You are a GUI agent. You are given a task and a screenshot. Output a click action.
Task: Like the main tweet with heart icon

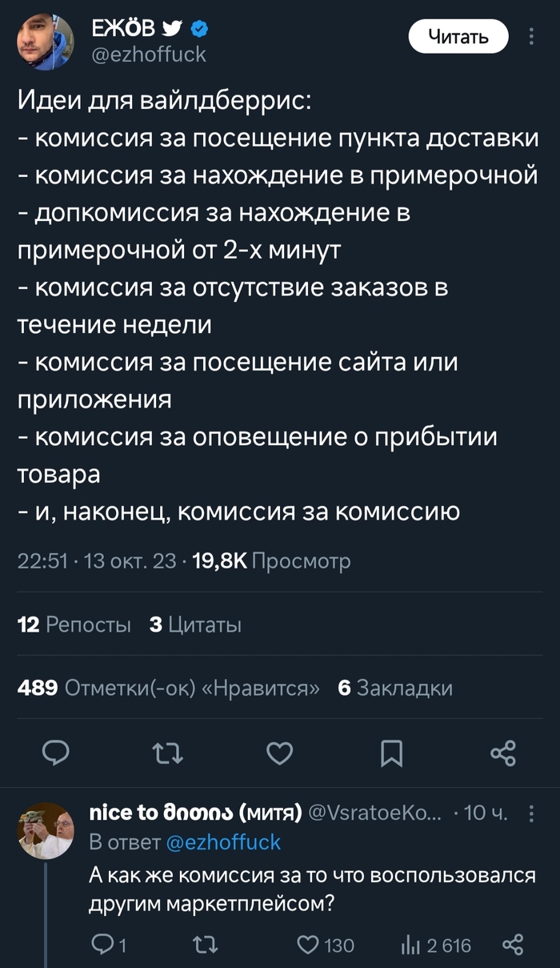pos(279,753)
